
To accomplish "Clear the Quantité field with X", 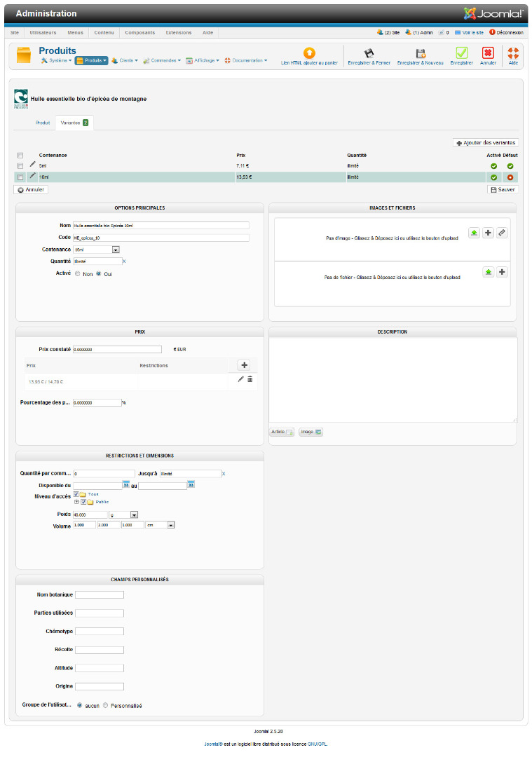I will [124, 261].
